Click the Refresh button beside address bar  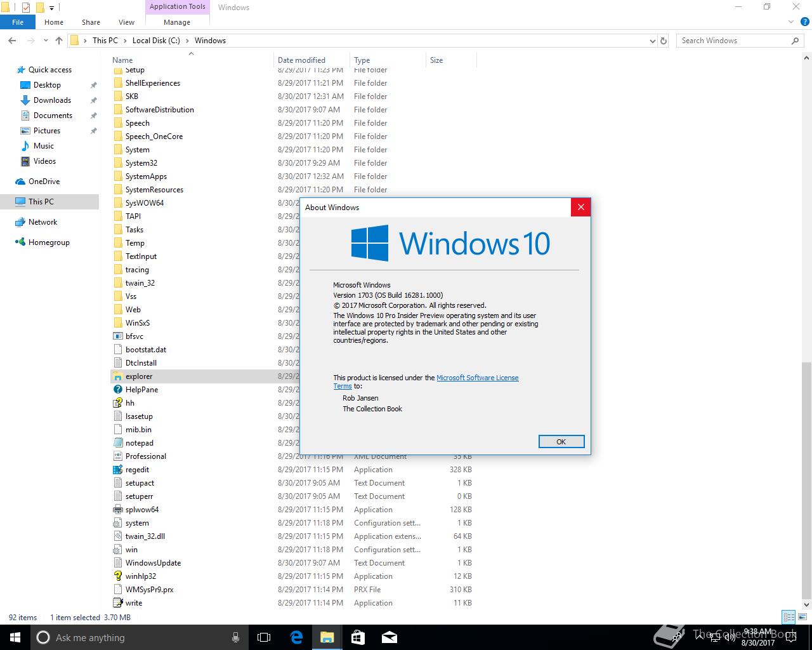664,41
